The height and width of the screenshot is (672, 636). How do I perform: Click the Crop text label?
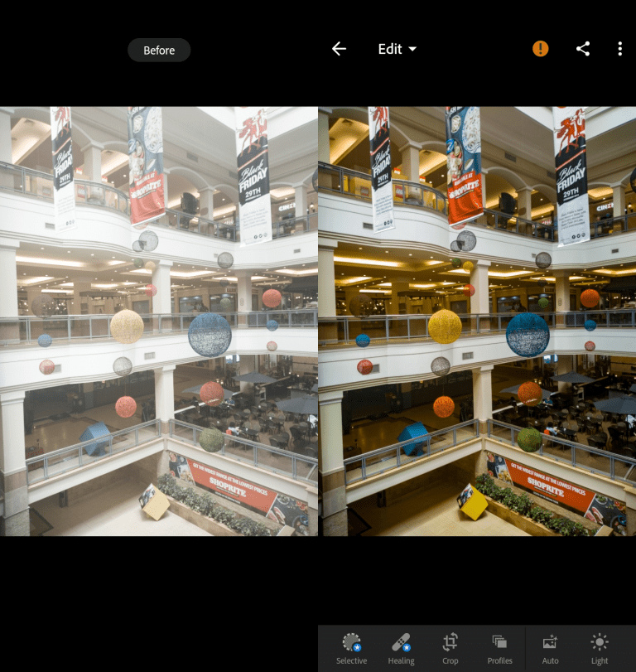(x=450, y=661)
